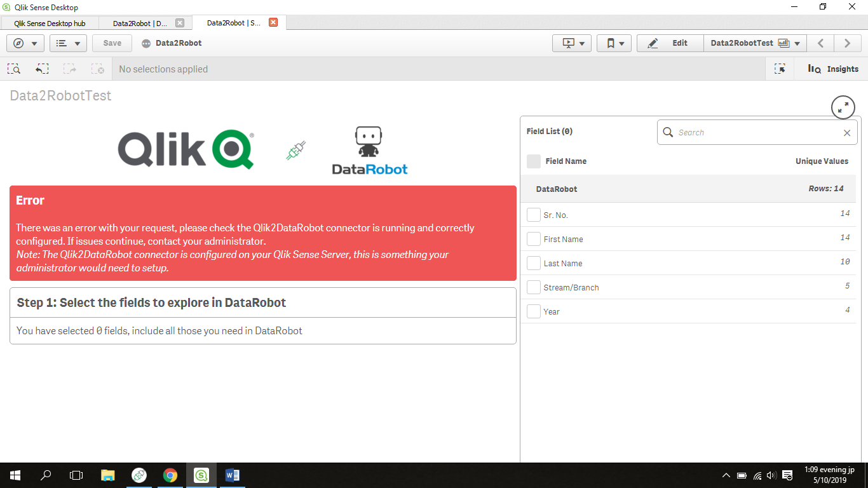Click the Field List search box
868x488 pixels.
pos(757,133)
